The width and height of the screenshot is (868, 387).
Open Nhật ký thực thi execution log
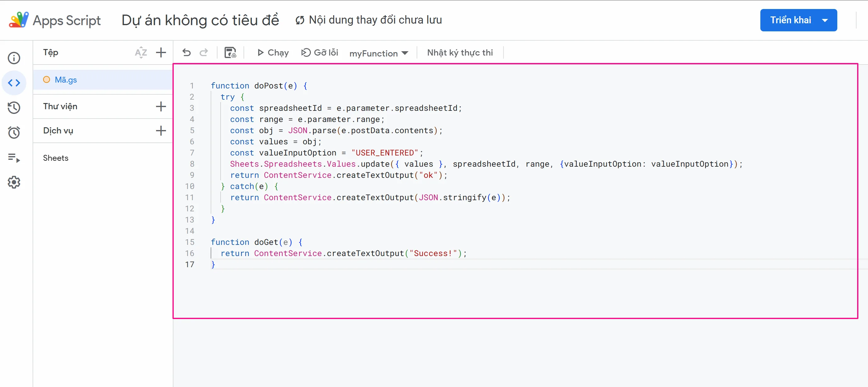(x=460, y=52)
